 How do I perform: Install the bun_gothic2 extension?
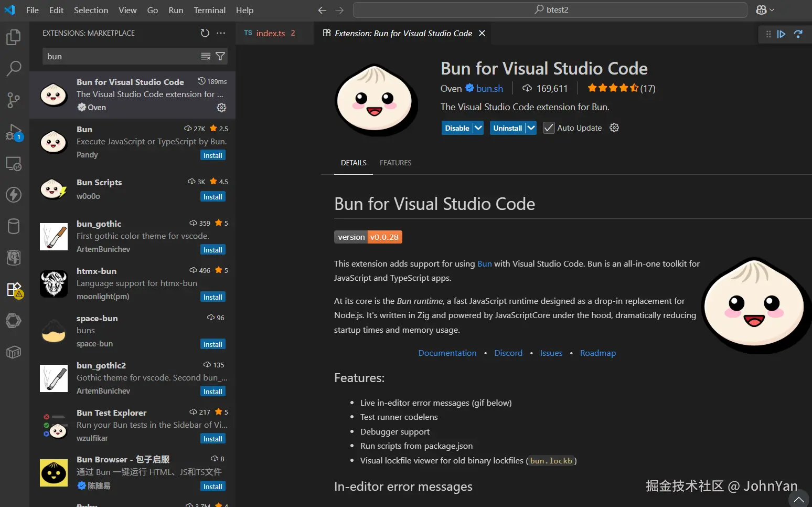[x=213, y=392]
